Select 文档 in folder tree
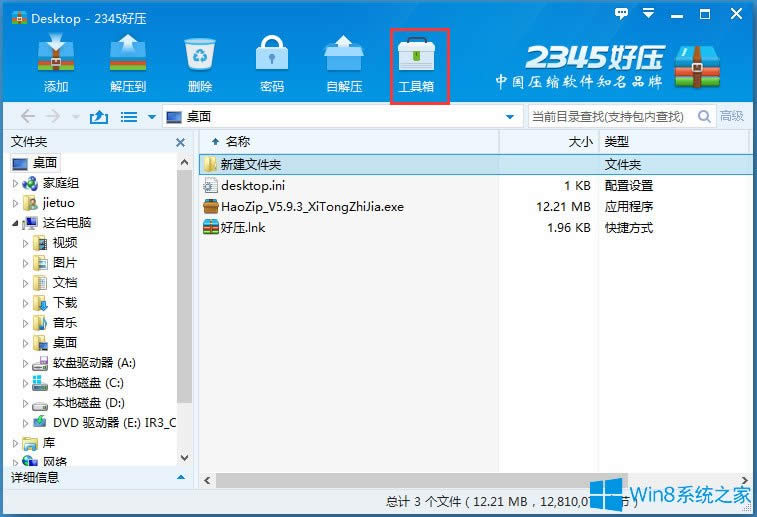 [x=65, y=282]
